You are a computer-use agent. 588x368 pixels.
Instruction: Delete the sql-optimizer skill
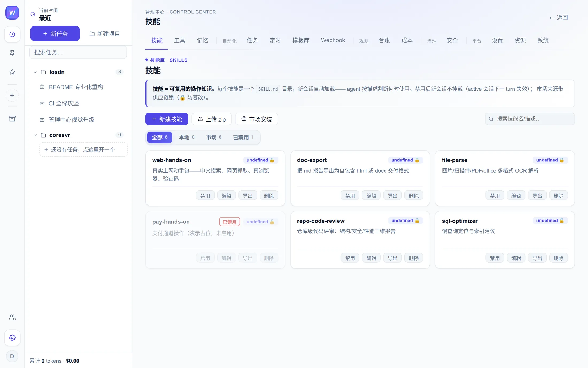coord(558,258)
